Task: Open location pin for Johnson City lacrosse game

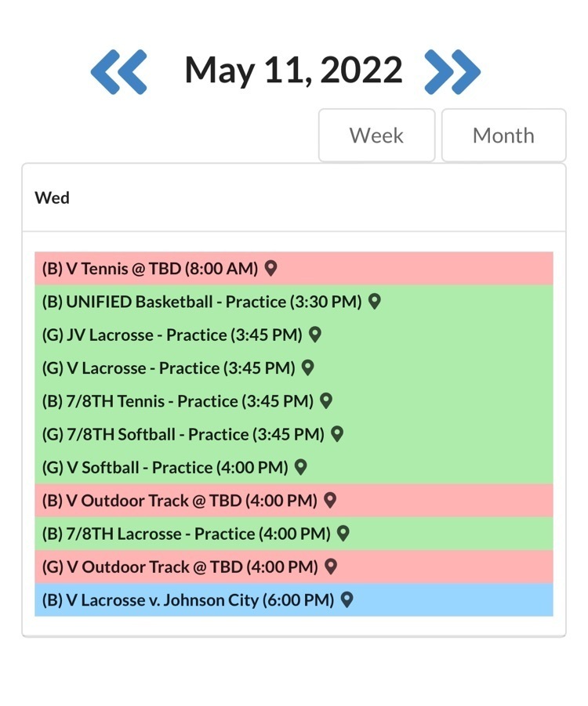Action: pyautogui.click(x=347, y=599)
